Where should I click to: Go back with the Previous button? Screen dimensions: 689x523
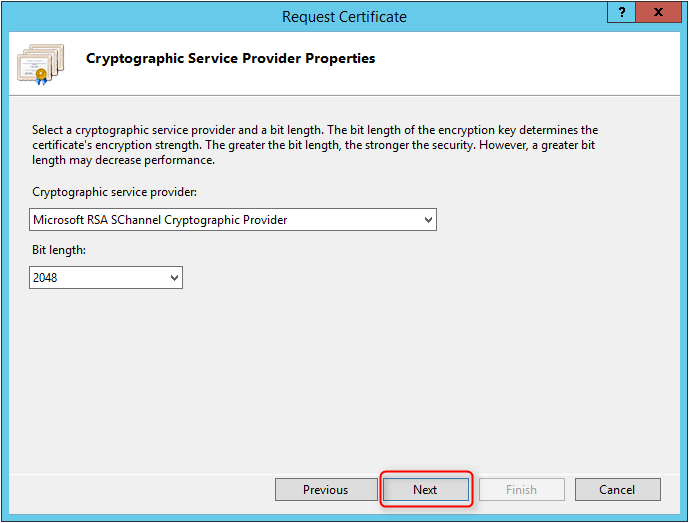coord(326,490)
